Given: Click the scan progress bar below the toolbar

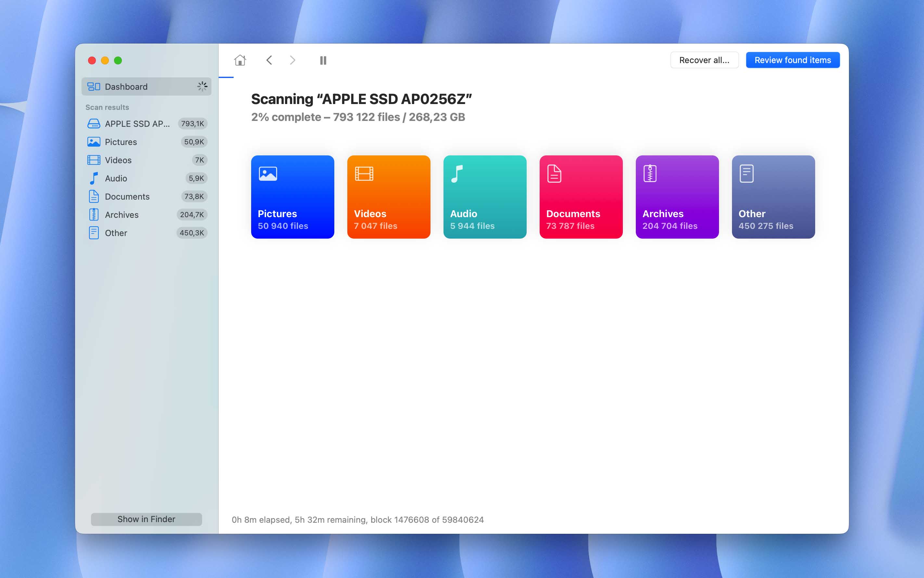Looking at the screenshot, I should 226,77.
